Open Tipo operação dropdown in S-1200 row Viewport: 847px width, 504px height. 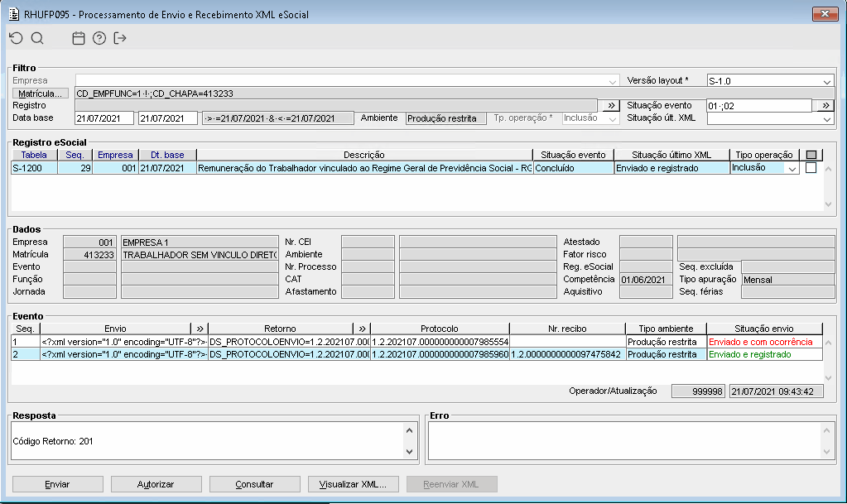click(792, 169)
